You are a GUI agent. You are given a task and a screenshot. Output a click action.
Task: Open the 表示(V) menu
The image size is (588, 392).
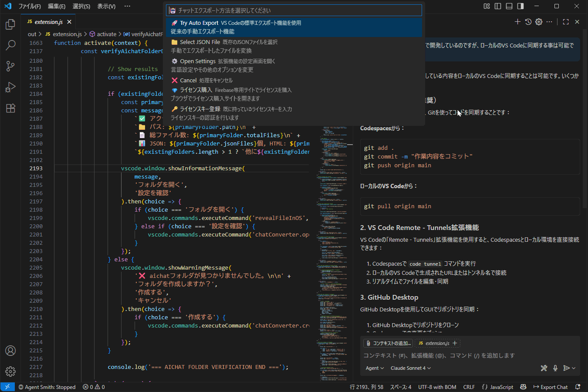(x=106, y=6)
